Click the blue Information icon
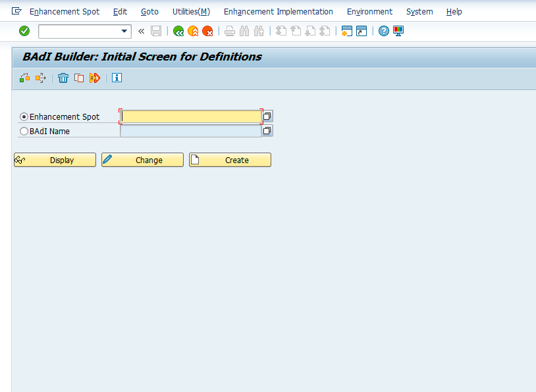The width and height of the screenshot is (536, 392). coord(117,78)
